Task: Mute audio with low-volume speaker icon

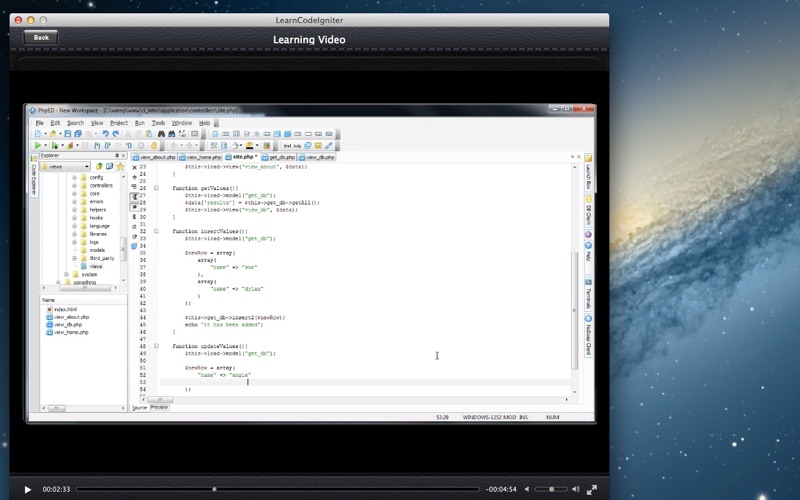Action: coord(527,489)
